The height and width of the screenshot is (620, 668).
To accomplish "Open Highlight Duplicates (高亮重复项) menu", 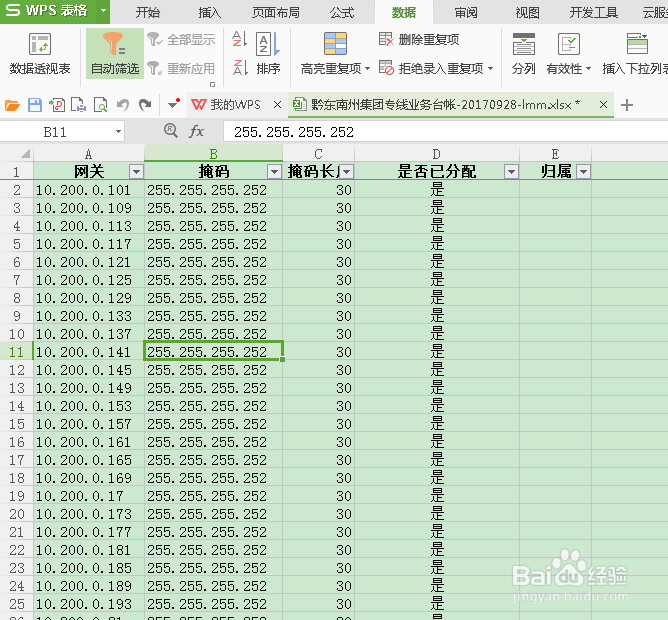I will 335,54.
